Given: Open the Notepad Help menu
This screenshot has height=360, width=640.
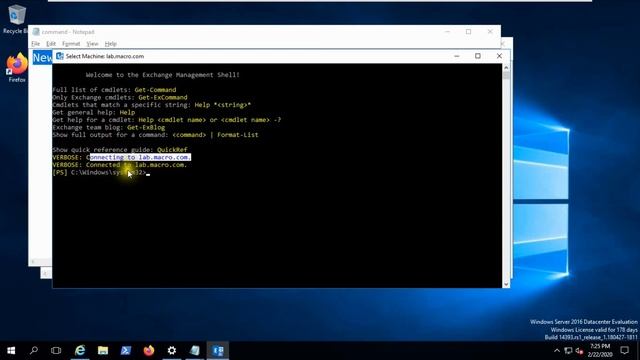Looking at the screenshot, I should pos(111,44).
